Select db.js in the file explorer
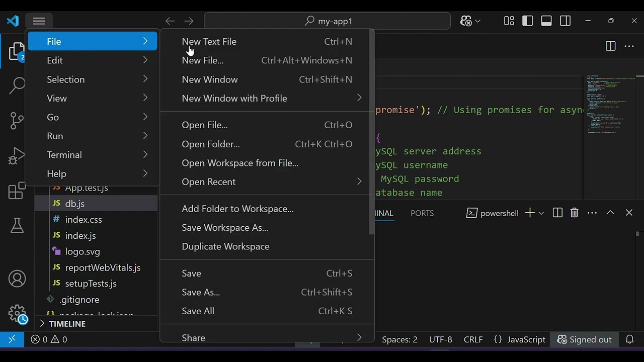The width and height of the screenshot is (644, 362). tap(96, 204)
